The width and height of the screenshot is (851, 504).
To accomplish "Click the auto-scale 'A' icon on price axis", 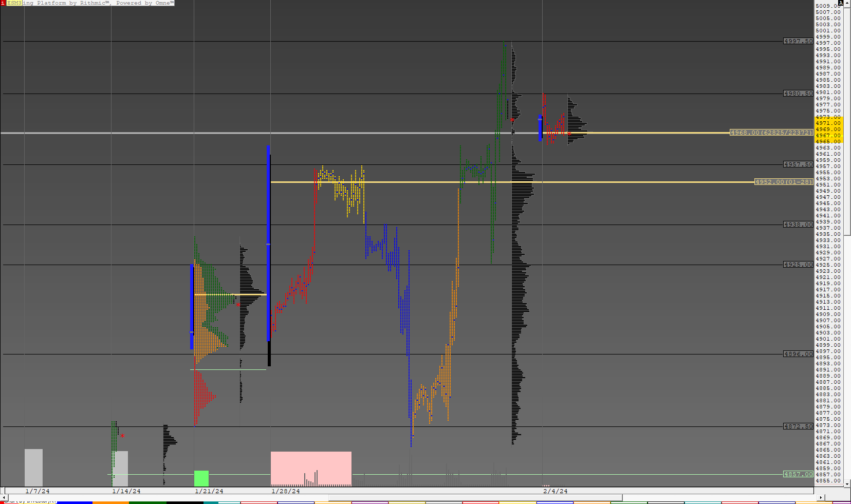I will click(x=841, y=3).
